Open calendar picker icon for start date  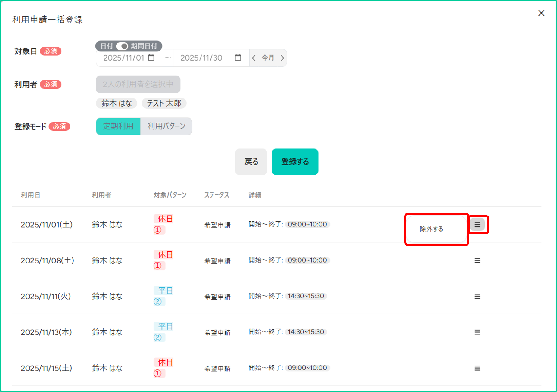[151, 58]
